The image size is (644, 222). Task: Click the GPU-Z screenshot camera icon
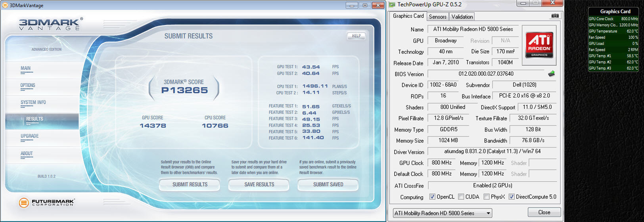point(555,16)
